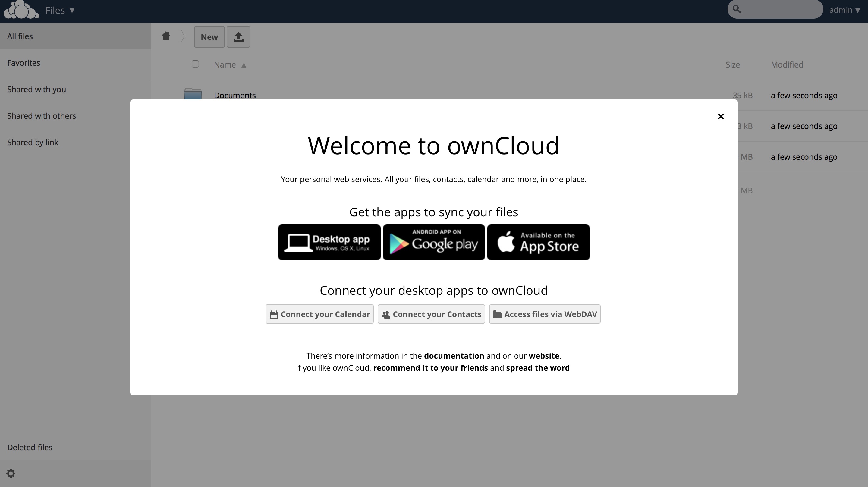
Task: Sort by Name column header
Action: pyautogui.click(x=230, y=65)
